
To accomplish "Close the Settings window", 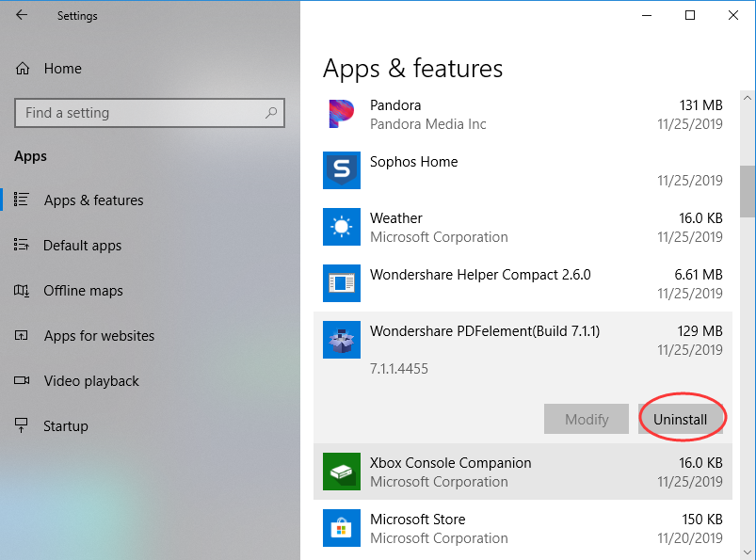I will 733,15.
